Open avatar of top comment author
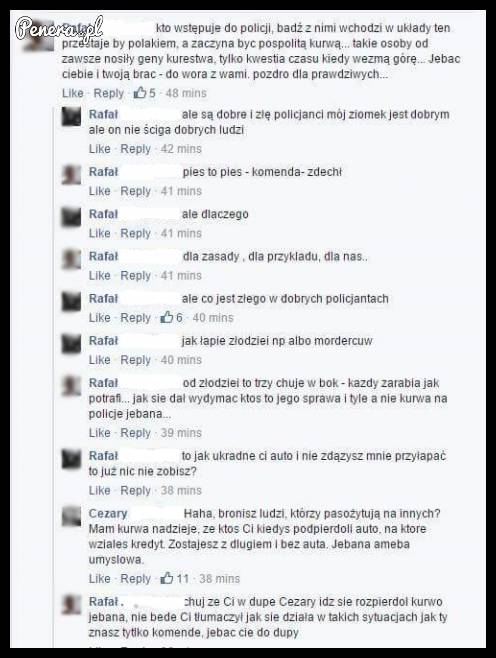The width and height of the screenshot is (496, 658). click(x=39, y=36)
